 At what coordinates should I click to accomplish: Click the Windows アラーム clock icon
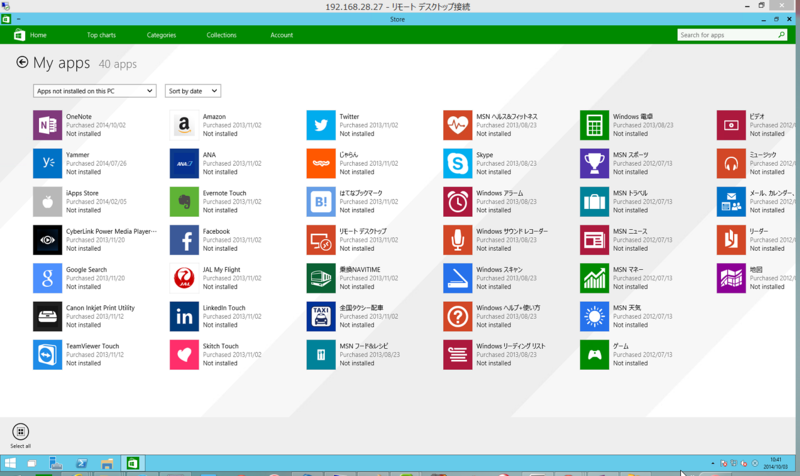[x=458, y=202]
